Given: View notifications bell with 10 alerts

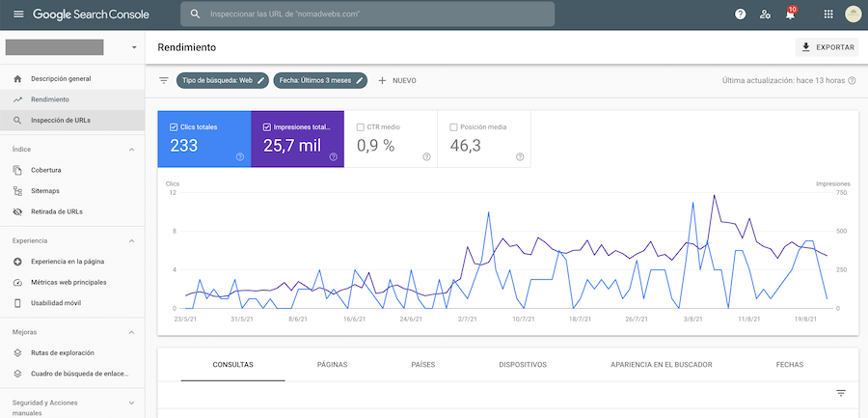Looking at the screenshot, I should [791, 14].
